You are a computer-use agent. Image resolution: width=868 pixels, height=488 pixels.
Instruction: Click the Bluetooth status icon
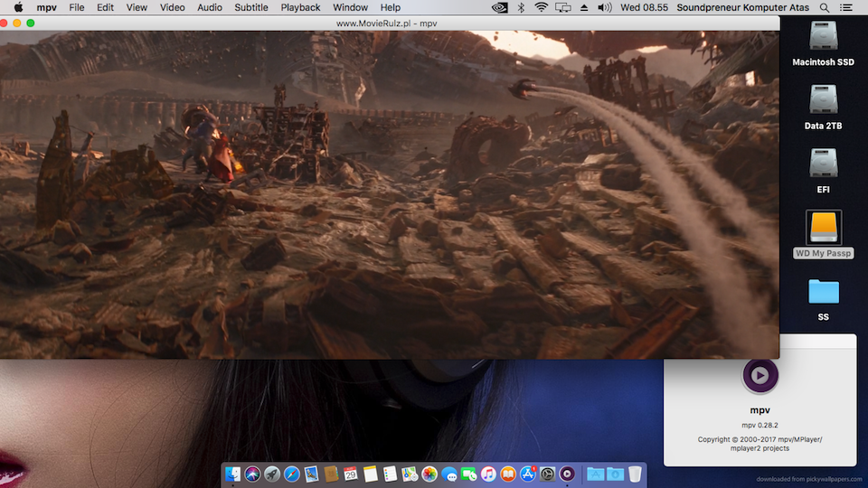tap(521, 7)
